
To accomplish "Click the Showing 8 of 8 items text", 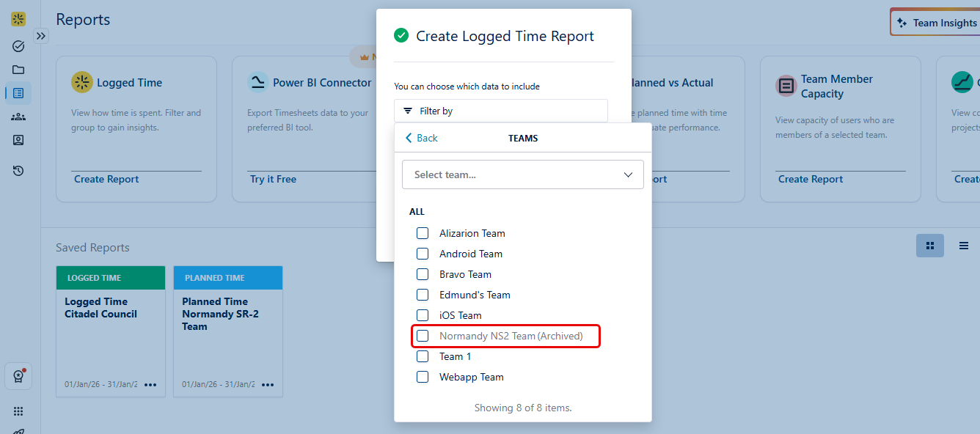I will click(523, 408).
